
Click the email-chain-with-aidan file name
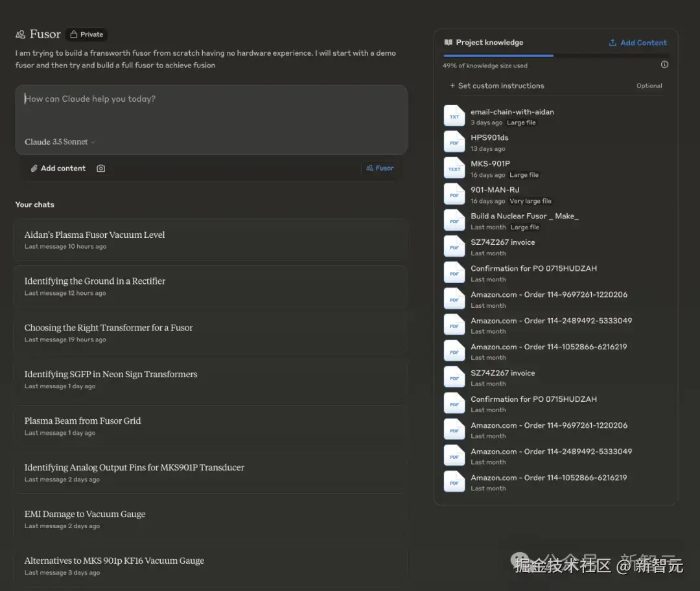tap(512, 112)
